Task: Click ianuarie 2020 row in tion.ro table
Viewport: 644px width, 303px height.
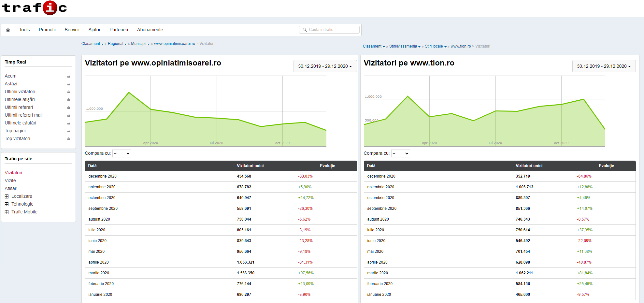Action: [500, 295]
